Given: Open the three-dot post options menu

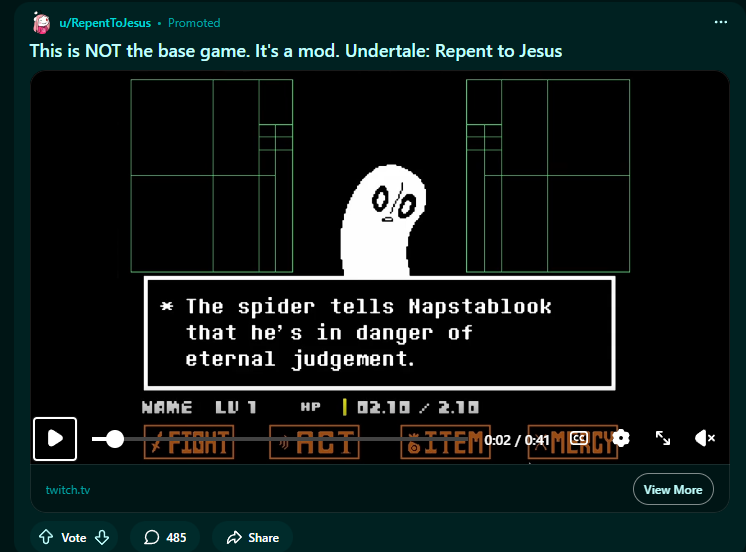Looking at the screenshot, I should tap(720, 22).
